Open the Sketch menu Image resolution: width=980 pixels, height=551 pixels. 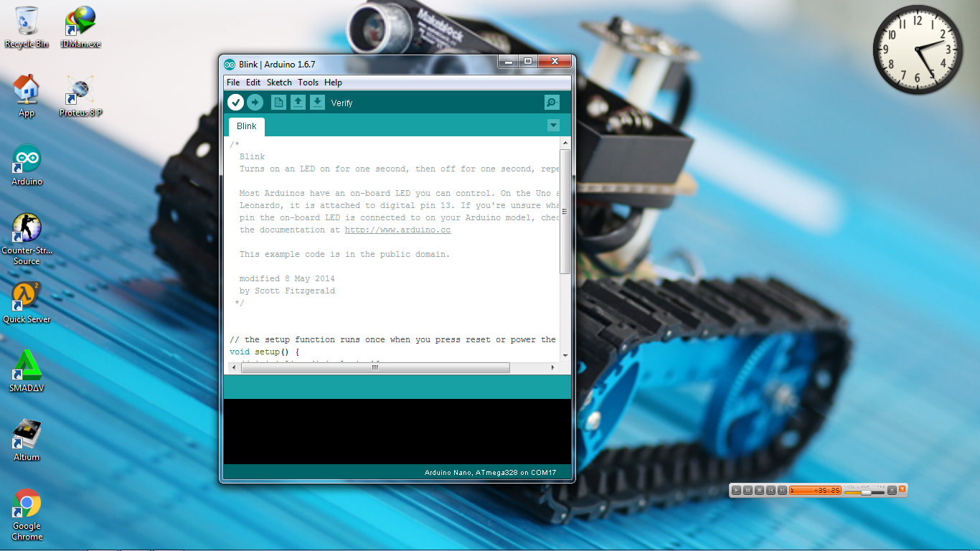[x=278, y=82]
